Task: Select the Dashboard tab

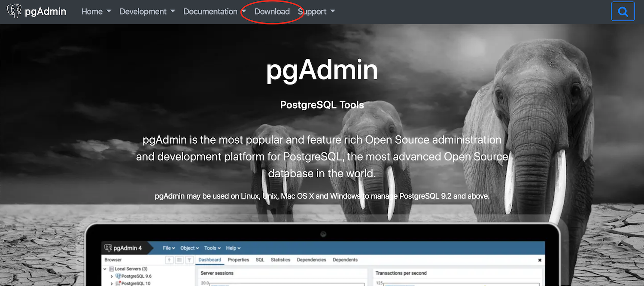Action: (x=210, y=260)
